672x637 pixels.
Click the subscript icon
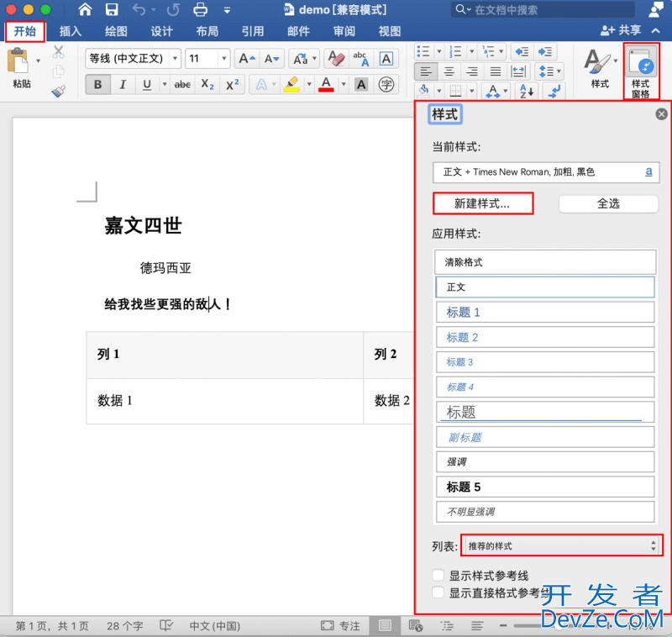[x=207, y=84]
